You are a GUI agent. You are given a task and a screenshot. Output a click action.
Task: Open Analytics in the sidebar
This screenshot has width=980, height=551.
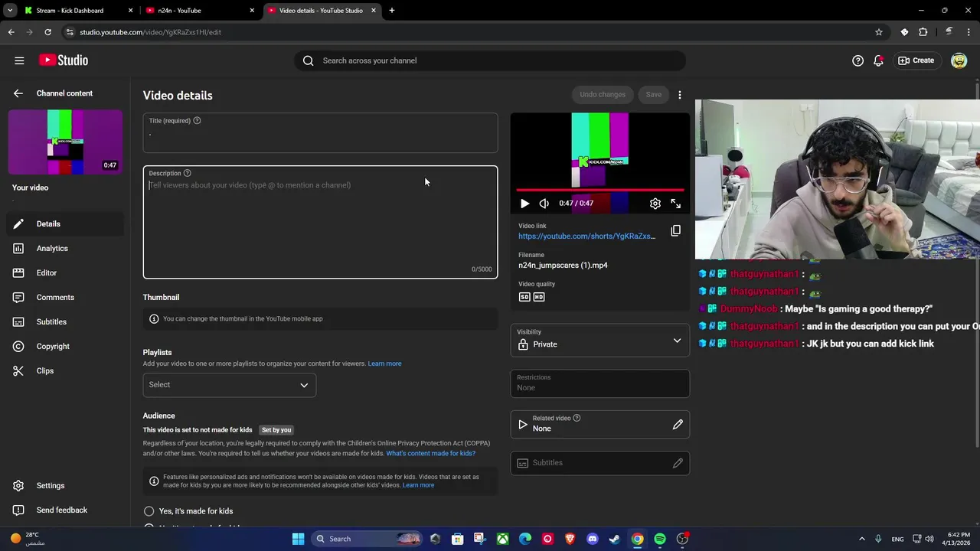pos(65,249)
